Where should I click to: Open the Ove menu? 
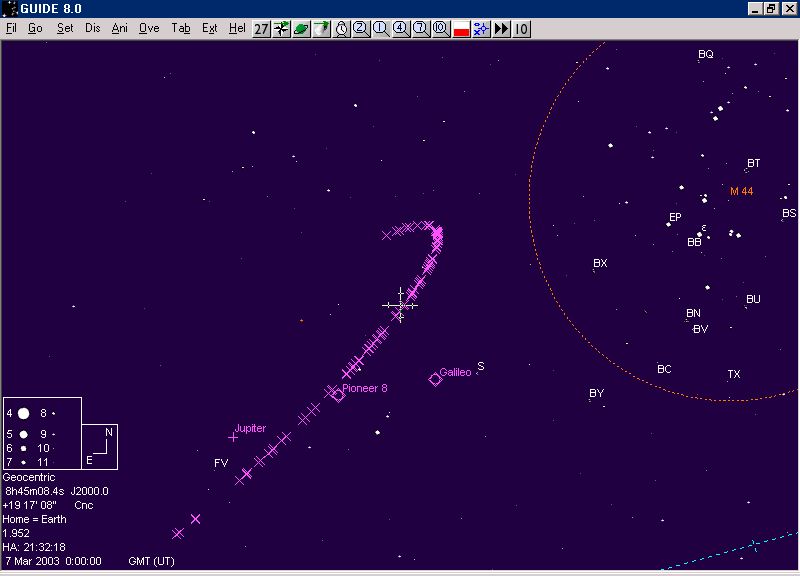149,29
